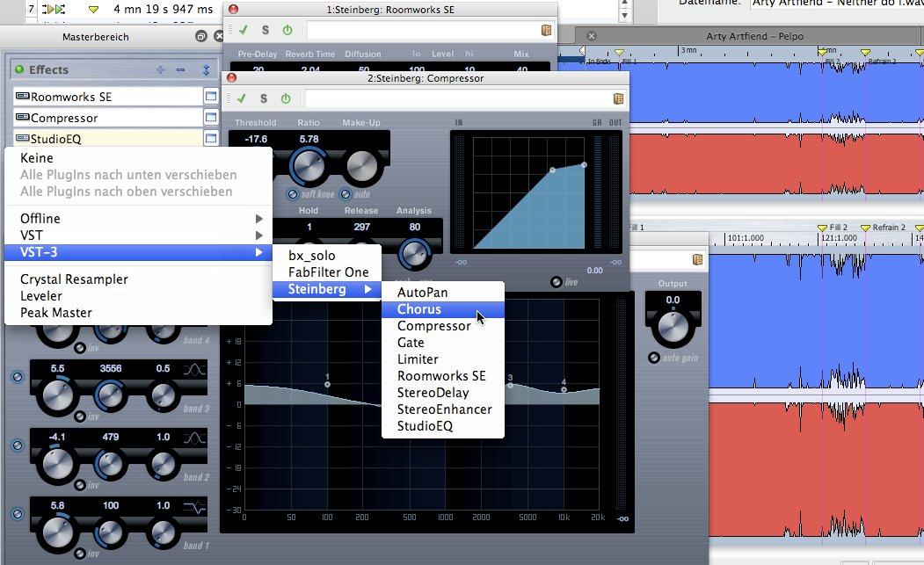The image size is (924, 565).
Task: Select Gate in the Steinberg plugin list
Action: click(x=443, y=343)
